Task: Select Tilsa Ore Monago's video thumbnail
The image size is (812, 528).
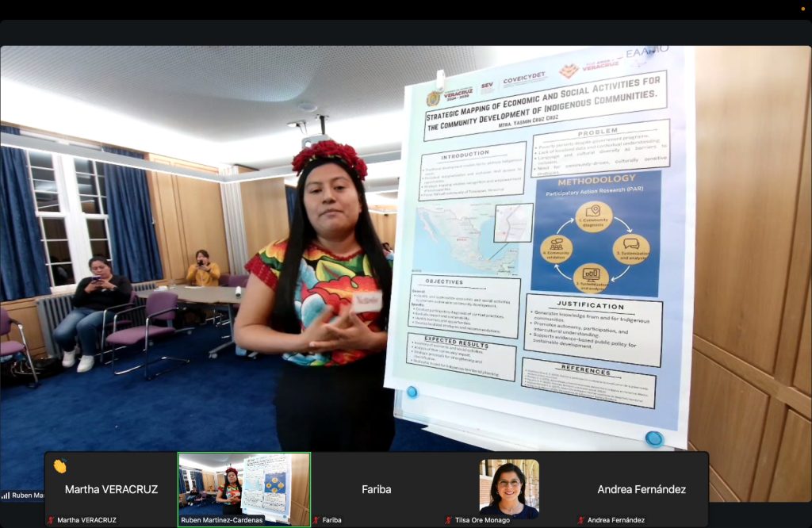Action: click(508, 485)
